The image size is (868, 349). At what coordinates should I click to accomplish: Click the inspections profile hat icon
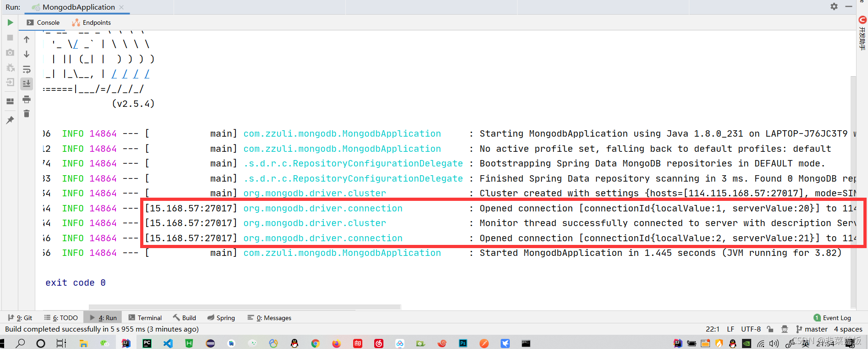click(x=785, y=329)
